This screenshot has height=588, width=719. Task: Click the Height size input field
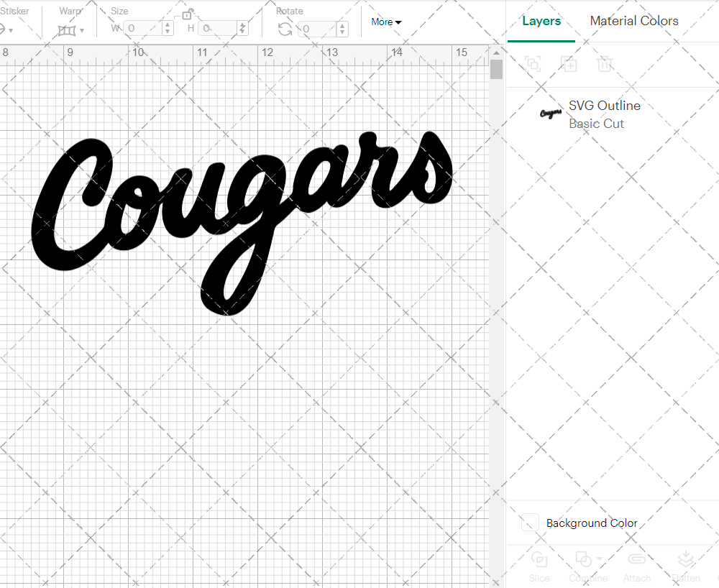coord(219,29)
